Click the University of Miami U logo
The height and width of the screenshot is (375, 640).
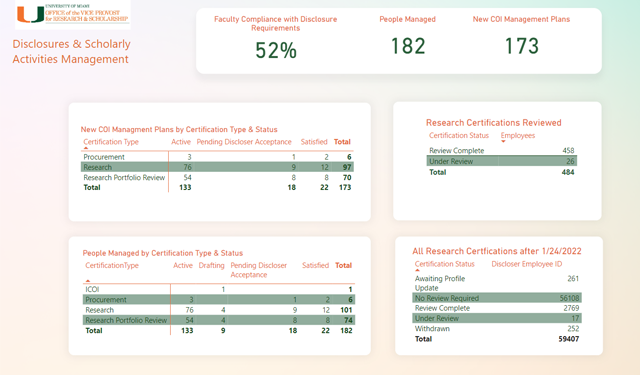click(30, 14)
